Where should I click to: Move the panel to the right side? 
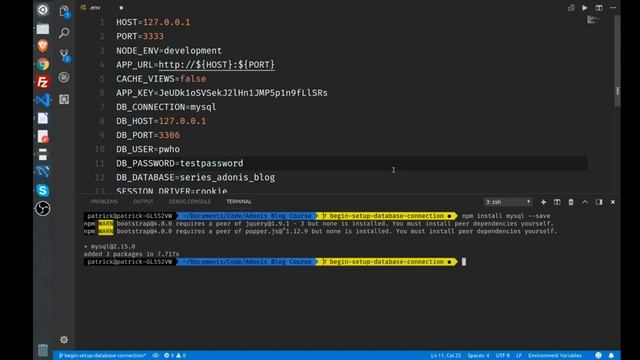coord(599,202)
